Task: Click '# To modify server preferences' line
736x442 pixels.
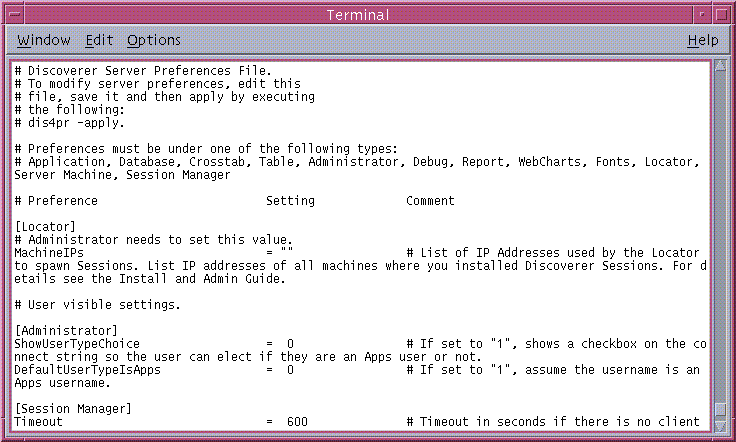Action: pyautogui.click(x=157, y=84)
